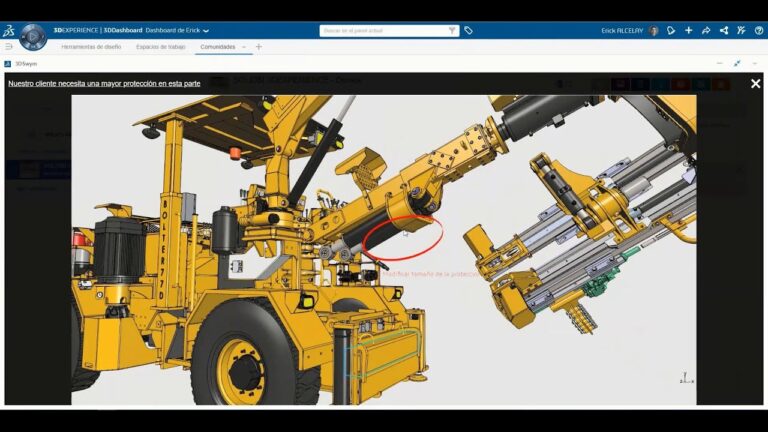This screenshot has width=768, height=432.
Task: Open the tools wrench icon in top bar
Action: [x=741, y=30]
